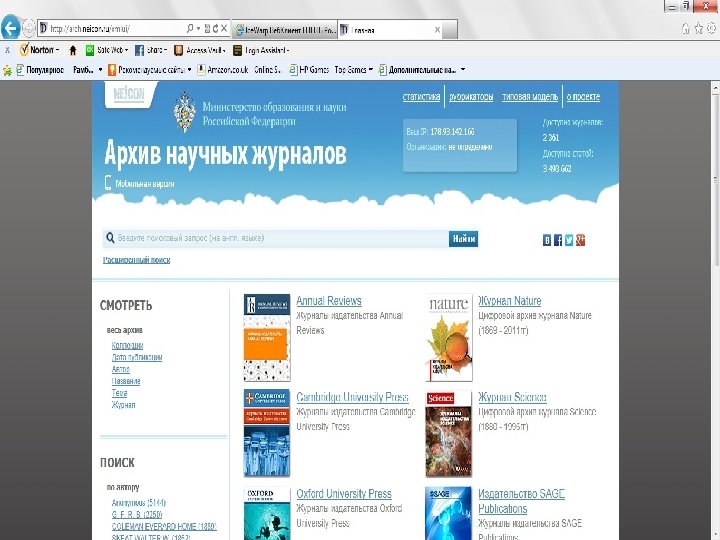
Task: Click the Найти search button
Action: 463,239
